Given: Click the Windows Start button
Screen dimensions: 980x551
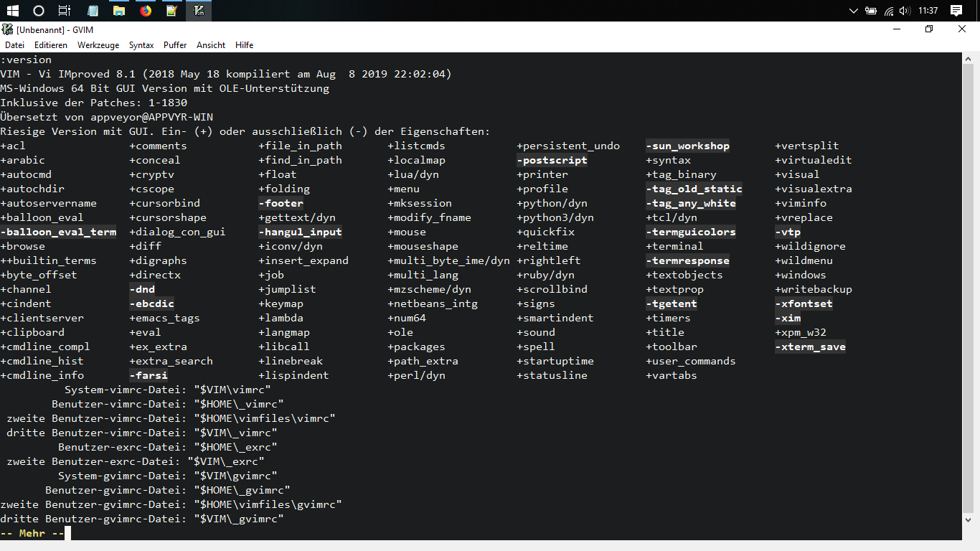Looking at the screenshot, I should pos(13,11).
